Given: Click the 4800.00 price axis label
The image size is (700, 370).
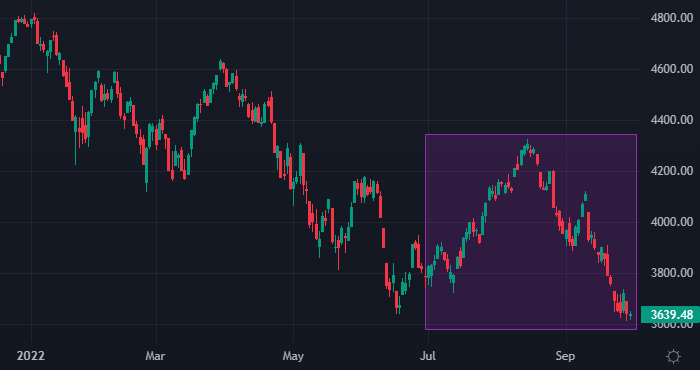Looking at the screenshot, I should point(671,18).
